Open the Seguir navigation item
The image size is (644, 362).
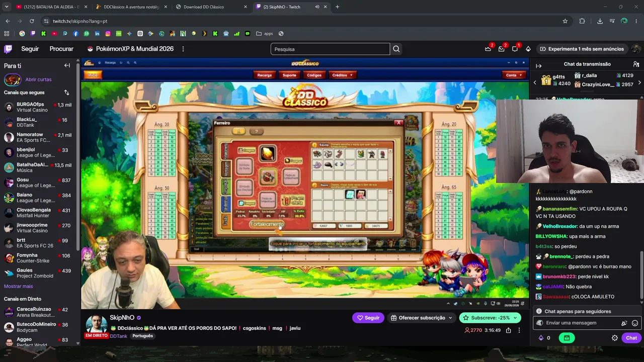coord(30,49)
